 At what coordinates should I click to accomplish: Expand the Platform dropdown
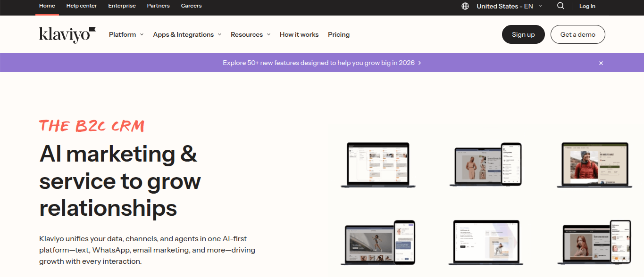[x=125, y=34]
